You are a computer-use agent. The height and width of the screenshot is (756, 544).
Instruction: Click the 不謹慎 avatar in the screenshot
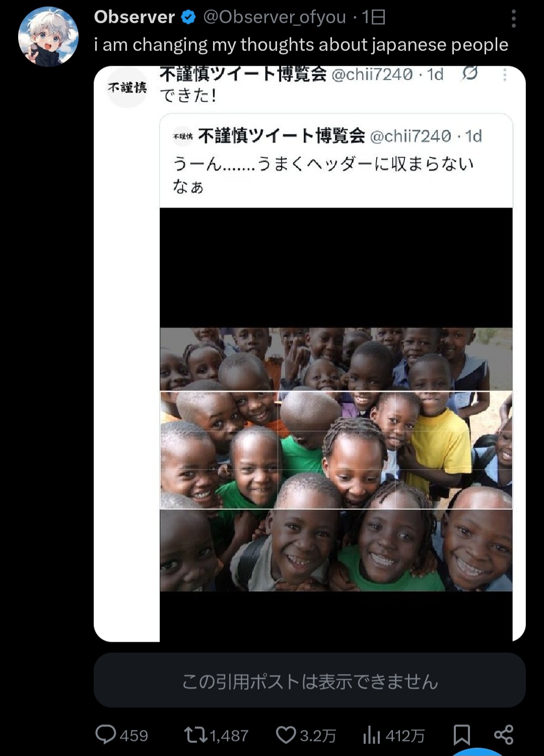pyautogui.click(x=127, y=88)
